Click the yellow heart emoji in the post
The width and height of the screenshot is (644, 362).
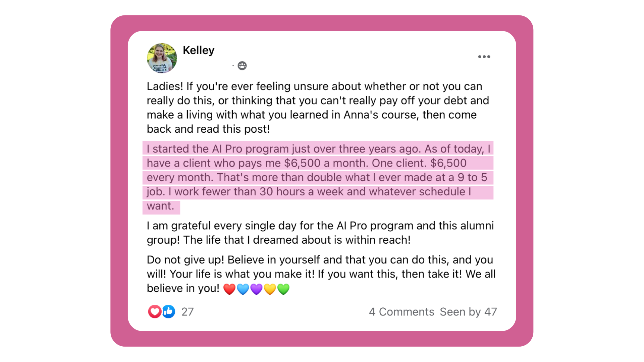click(x=270, y=289)
